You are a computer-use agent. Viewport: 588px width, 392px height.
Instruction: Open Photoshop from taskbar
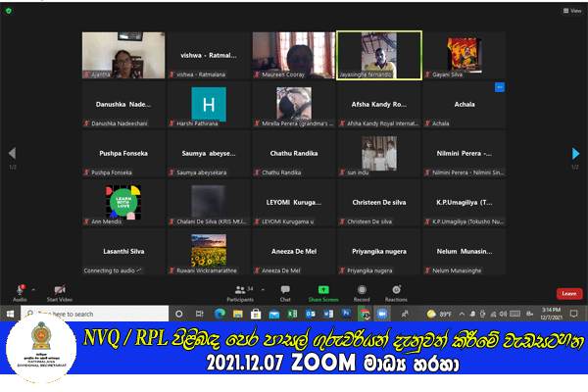tap(346, 313)
